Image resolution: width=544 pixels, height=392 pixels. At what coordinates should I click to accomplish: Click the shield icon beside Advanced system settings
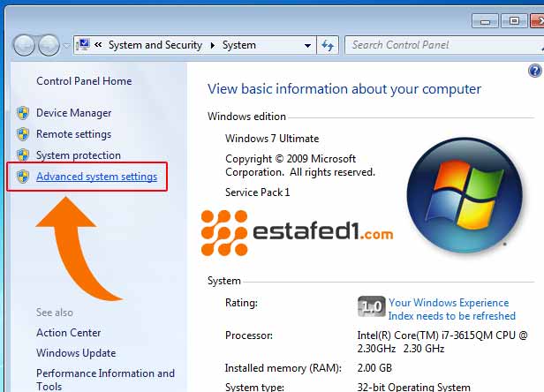[x=23, y=177]
